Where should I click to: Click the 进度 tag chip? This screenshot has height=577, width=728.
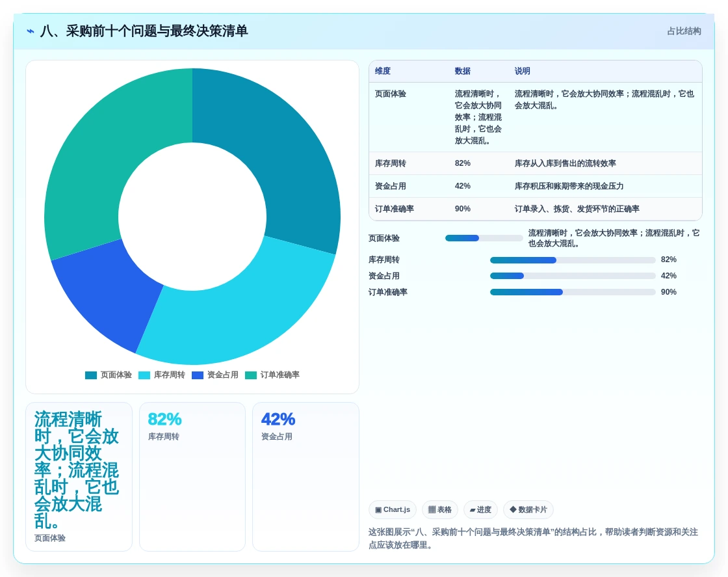point(480,509)
